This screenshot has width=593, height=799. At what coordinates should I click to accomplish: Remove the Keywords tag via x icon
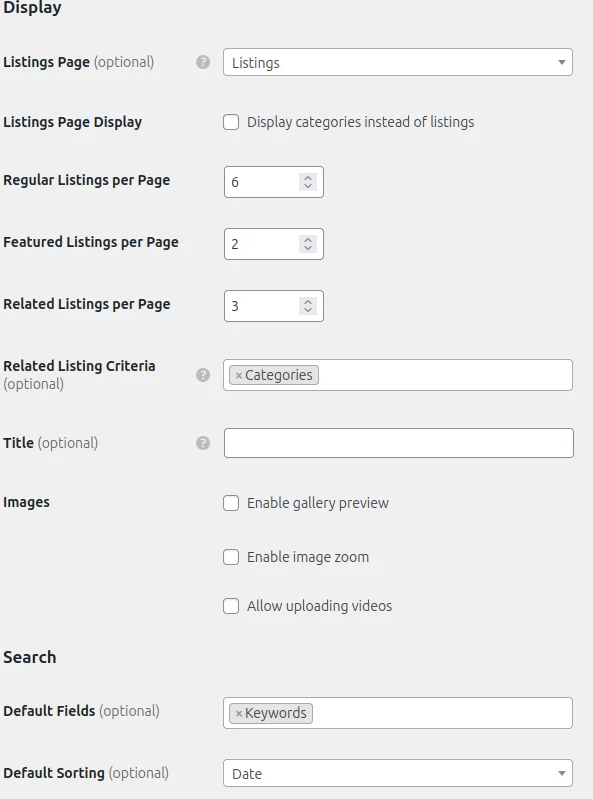coord(238,713)
